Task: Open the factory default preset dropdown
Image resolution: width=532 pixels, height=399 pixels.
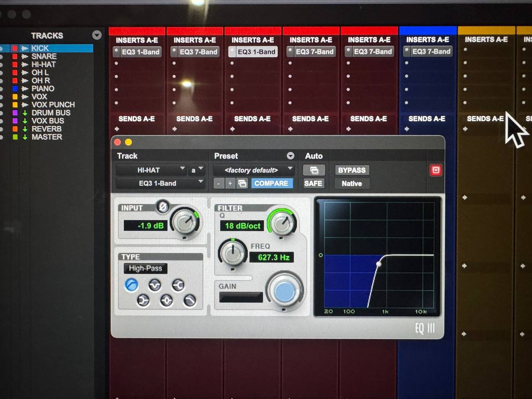Action: click(253, 170)
